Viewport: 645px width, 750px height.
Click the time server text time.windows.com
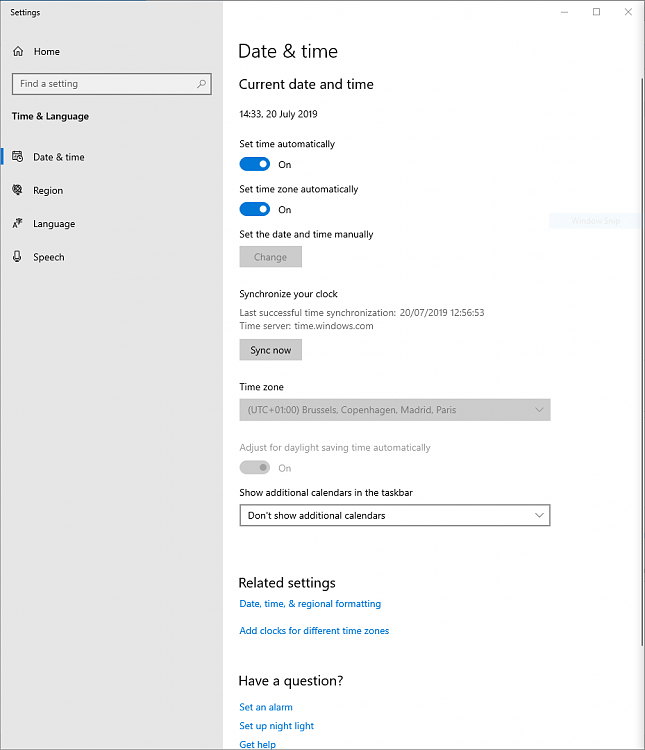(x=334, y=326)
